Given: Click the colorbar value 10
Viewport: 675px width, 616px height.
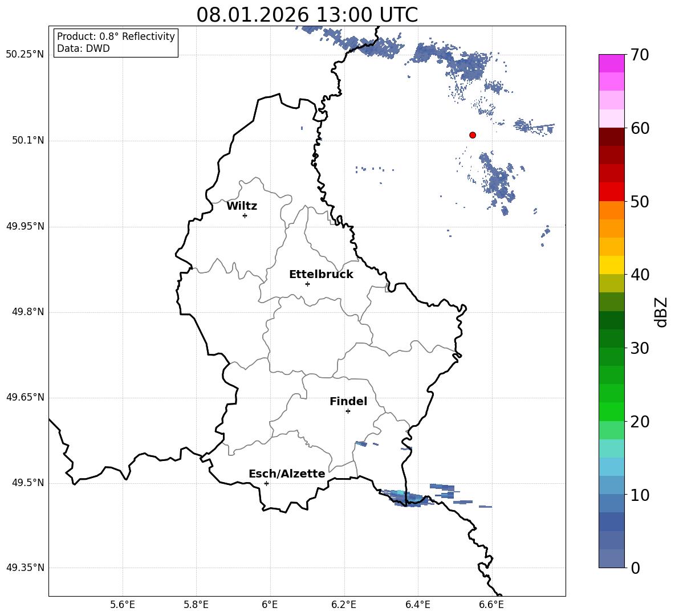Looking at the screenshot, I should coord(640,495).
